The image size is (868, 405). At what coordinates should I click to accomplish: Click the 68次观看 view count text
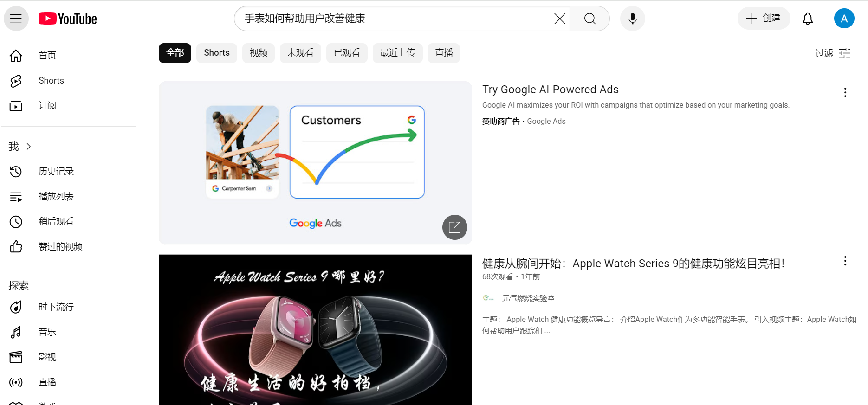pyautogui.click(x=498, y=277)
